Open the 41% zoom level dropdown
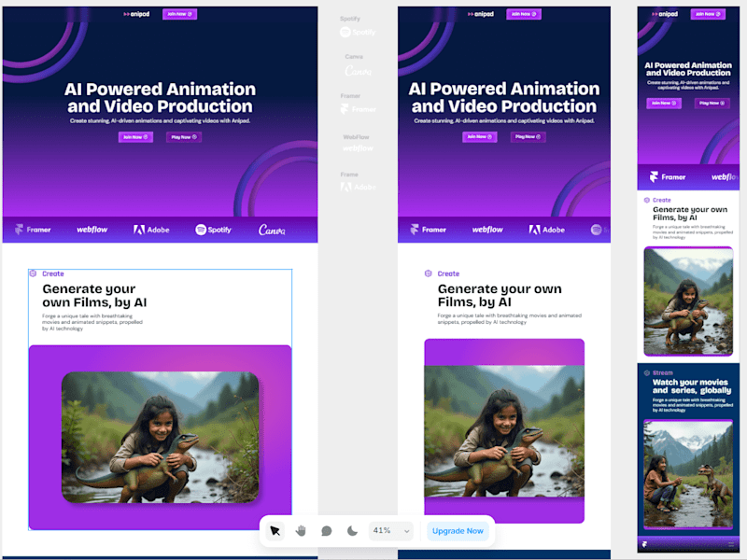 pyautogui.click(x=390, y=530)
